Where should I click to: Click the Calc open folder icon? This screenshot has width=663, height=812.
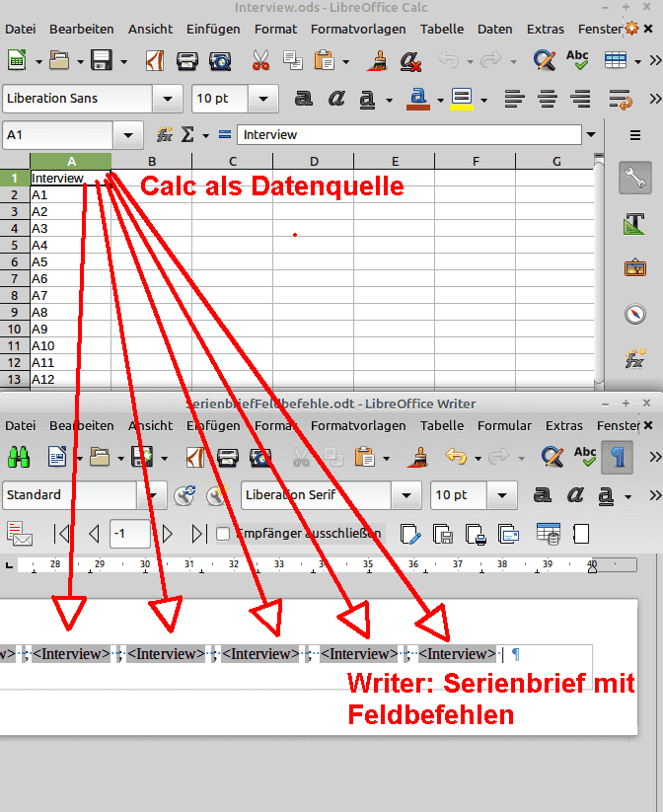(59, 60)
